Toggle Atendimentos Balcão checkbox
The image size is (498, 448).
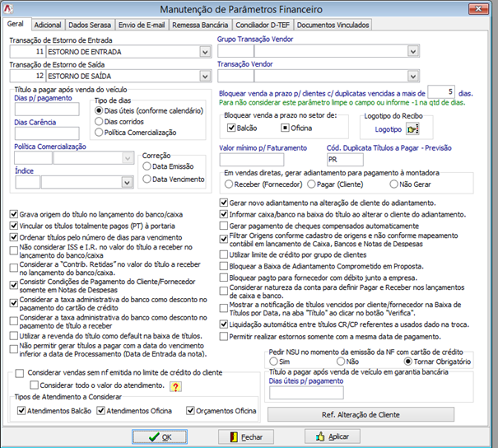click(21, 410)
